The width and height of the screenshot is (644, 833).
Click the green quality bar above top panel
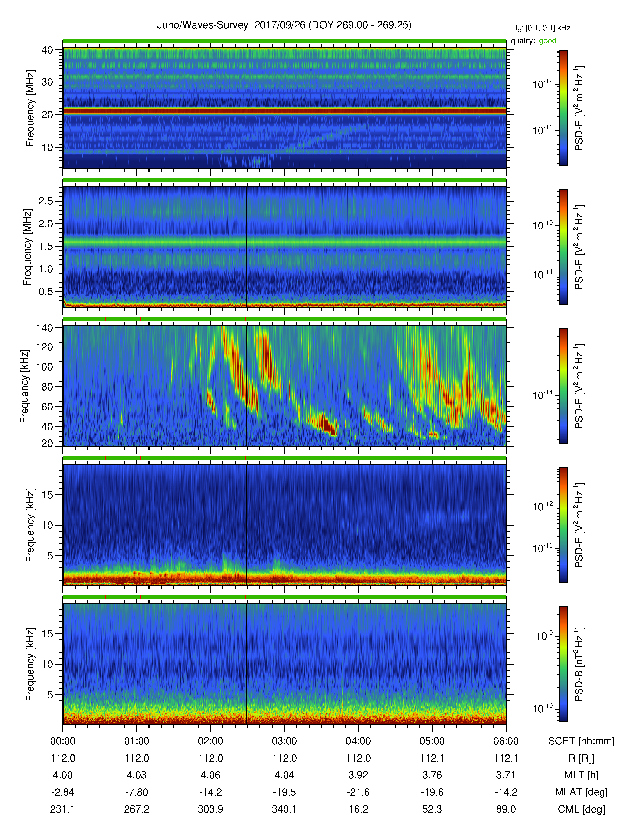pos(284,41)
